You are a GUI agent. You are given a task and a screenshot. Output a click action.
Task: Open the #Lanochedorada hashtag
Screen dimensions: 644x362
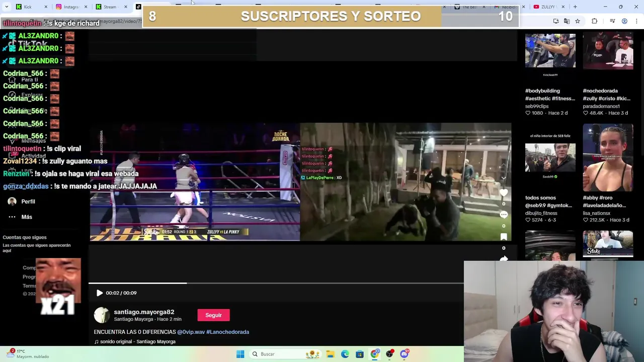[227, 332]
